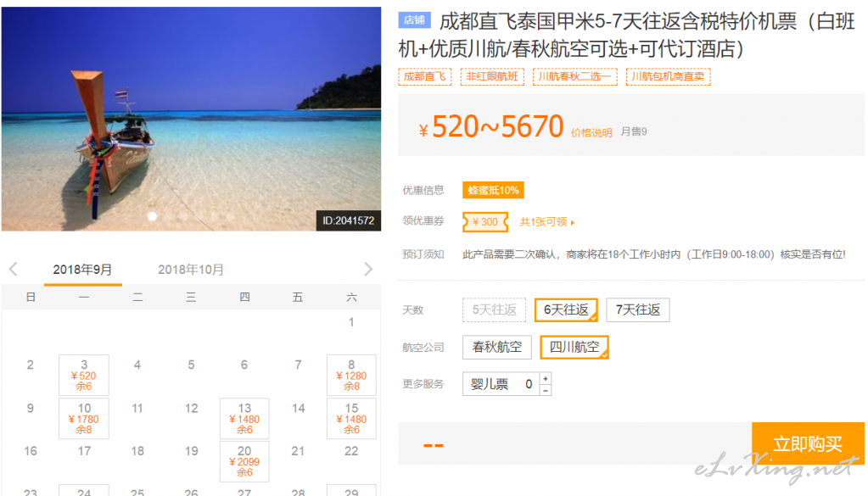Click the 川航春秋二选一 tag
868x496 pixels.
click(574, 76)
